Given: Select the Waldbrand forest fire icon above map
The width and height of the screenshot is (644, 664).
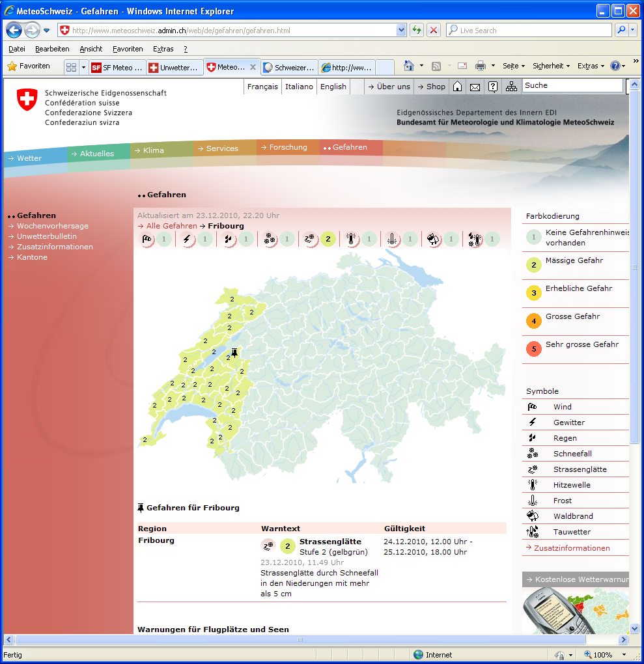Looking at the screenshot, I should 433,240.
